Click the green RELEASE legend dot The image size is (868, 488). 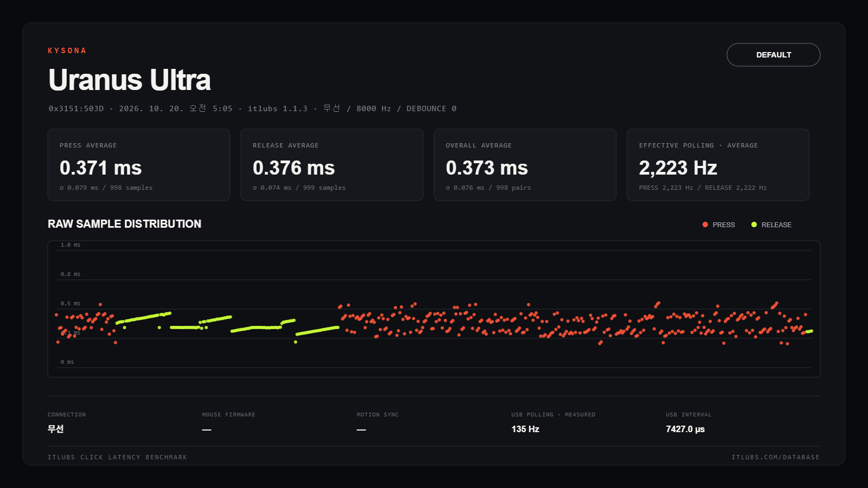[754, 224]
